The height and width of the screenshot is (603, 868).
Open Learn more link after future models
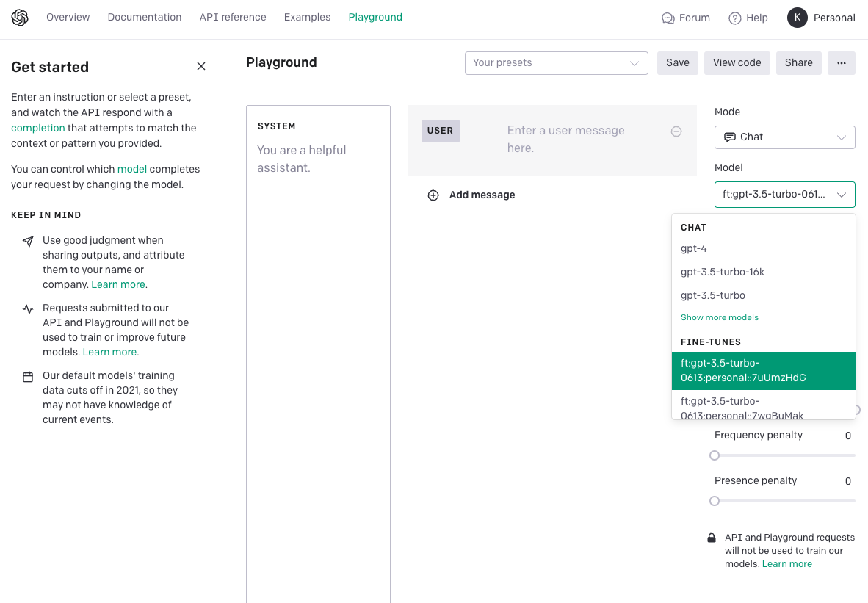[109, 352]
